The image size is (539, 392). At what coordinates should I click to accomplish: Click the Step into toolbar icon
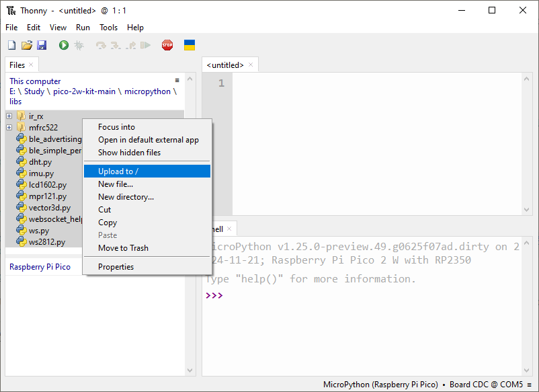[x=116, y=45]
